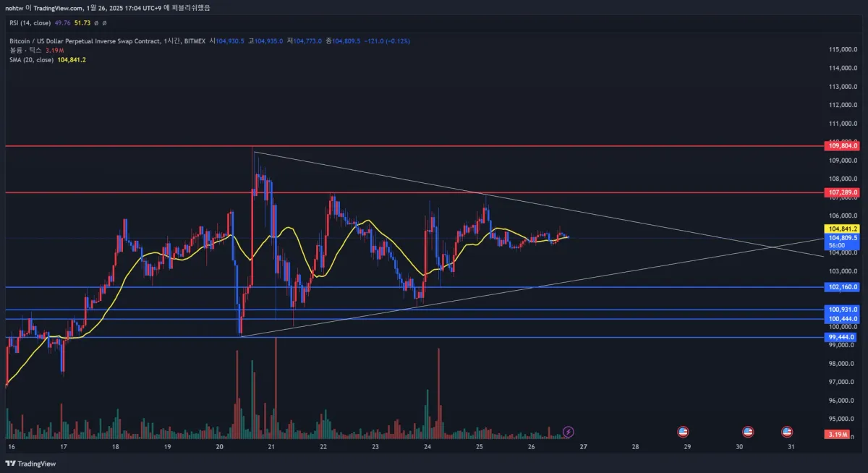Click the 106,000.0 price axis tick
This screenshot has height=473, width=868.
click(843, 216)
